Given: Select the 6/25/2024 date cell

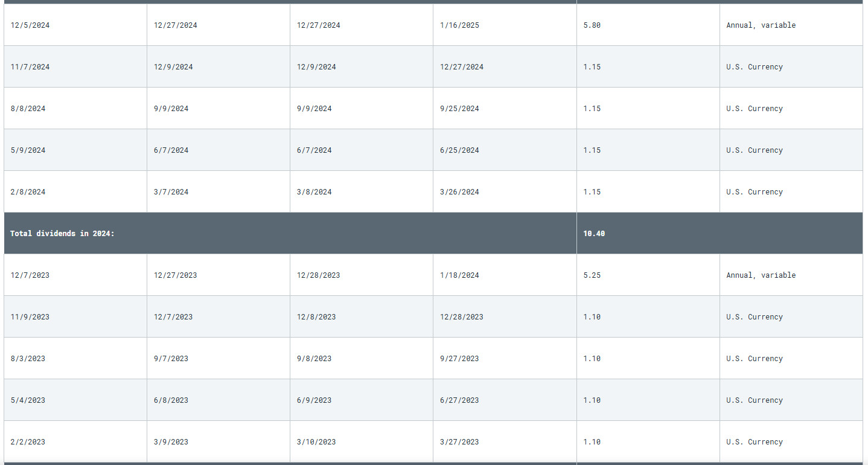Looking at the screenshot, I should [x=459, y=150].
